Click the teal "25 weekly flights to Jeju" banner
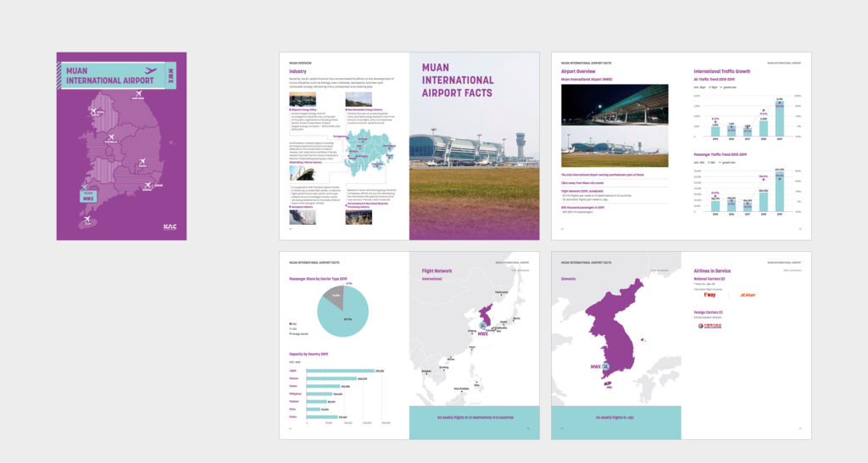The width and height of the screenshot is (868, 463). (615, 417)
